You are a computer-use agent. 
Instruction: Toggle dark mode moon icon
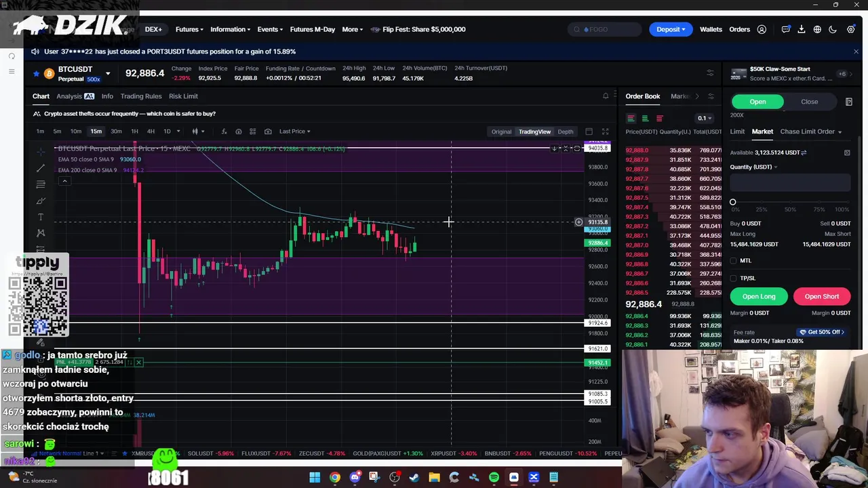tap(833, 29)
